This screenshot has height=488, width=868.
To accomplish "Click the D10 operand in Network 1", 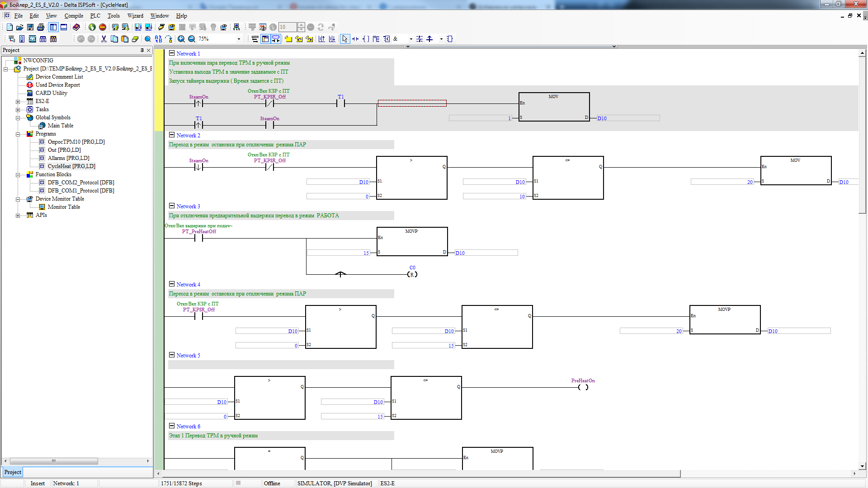I will click(x=602, y=118).
